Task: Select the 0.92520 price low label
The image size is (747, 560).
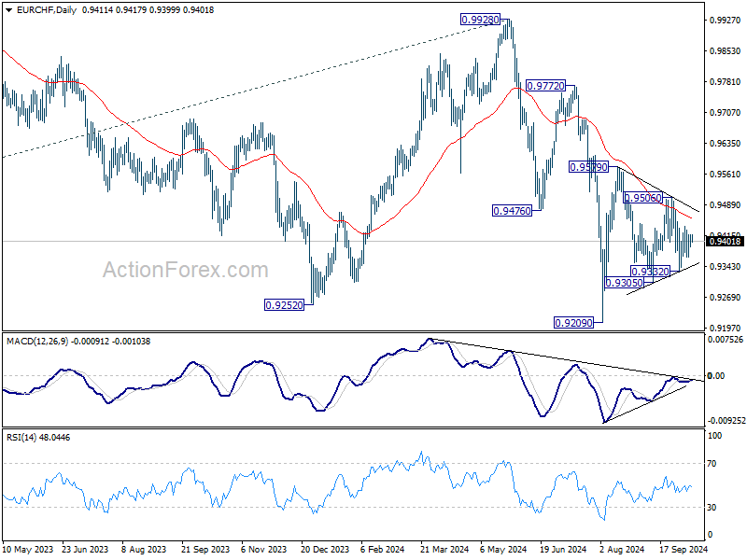Action: pos(284,305)
